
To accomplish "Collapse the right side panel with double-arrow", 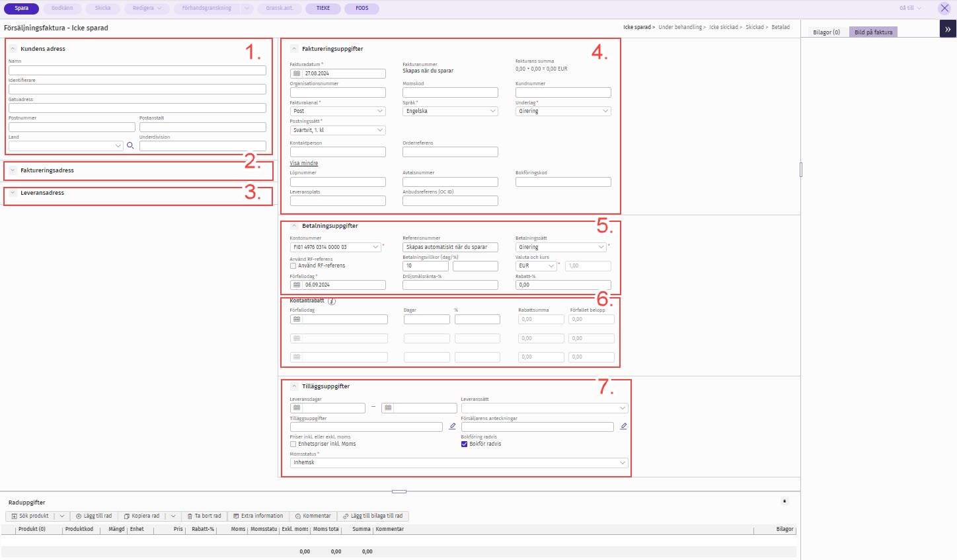I will (948, 29).
